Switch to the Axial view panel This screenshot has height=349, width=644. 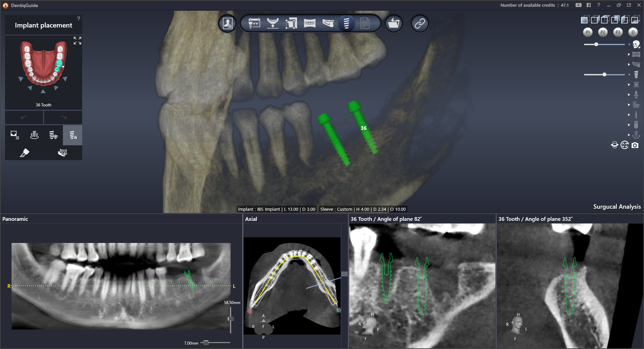point(251,219)
